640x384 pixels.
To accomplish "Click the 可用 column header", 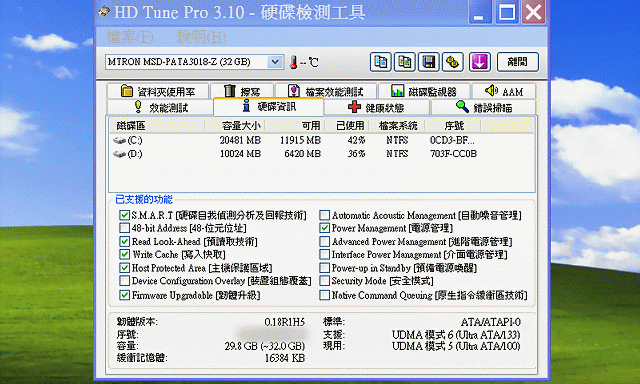I will (x=294, y=126).
